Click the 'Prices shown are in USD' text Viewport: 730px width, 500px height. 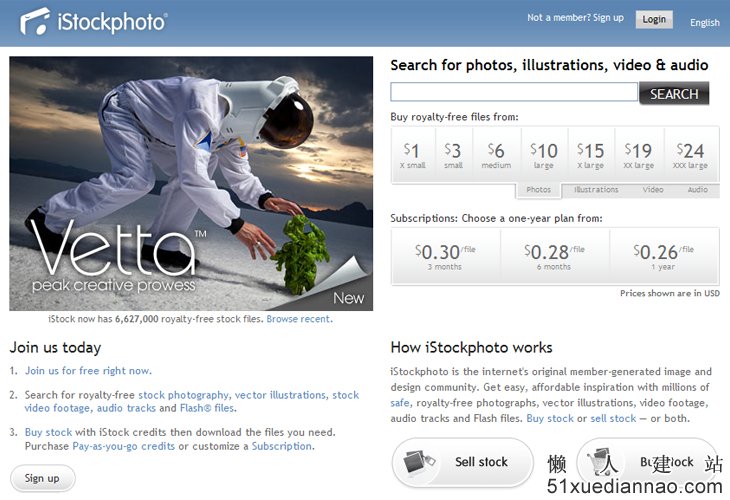point(669,293)
